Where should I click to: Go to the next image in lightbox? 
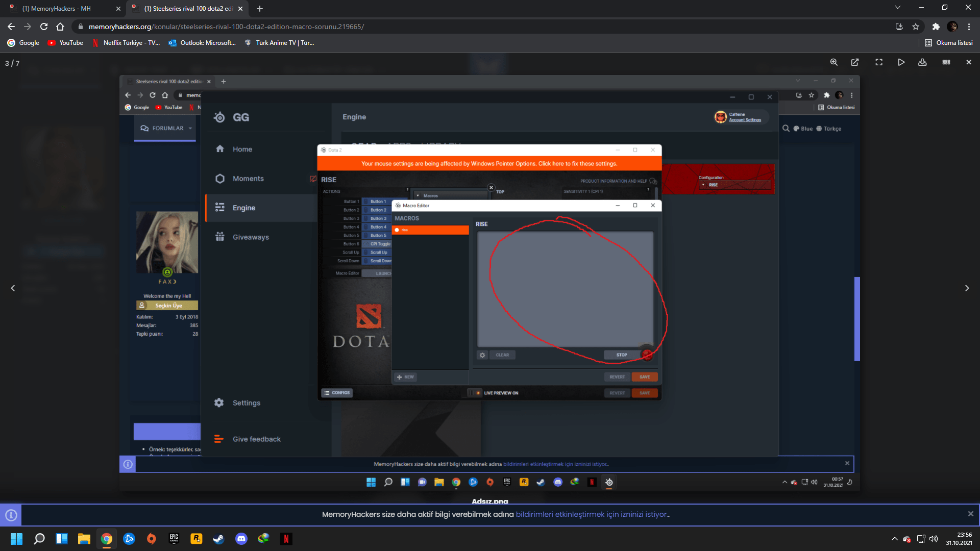point(967,288)
